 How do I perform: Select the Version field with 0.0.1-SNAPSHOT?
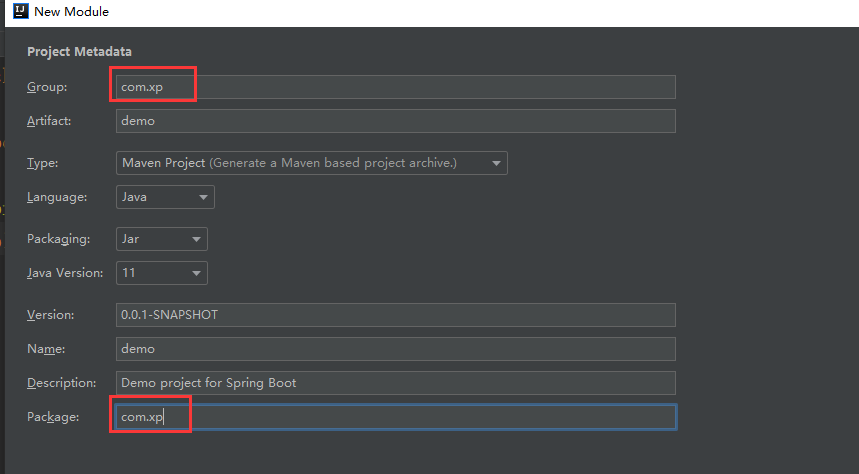click(x=396, y=315)
